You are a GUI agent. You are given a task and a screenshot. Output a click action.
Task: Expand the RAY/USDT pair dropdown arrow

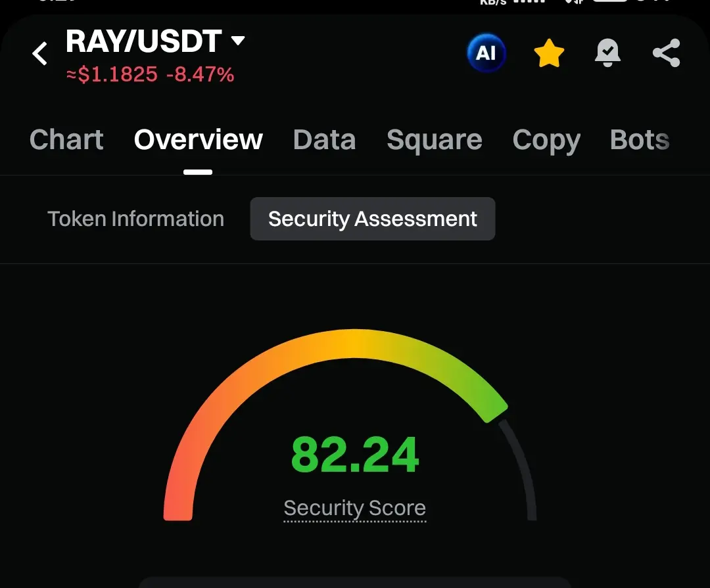[238, 41]
